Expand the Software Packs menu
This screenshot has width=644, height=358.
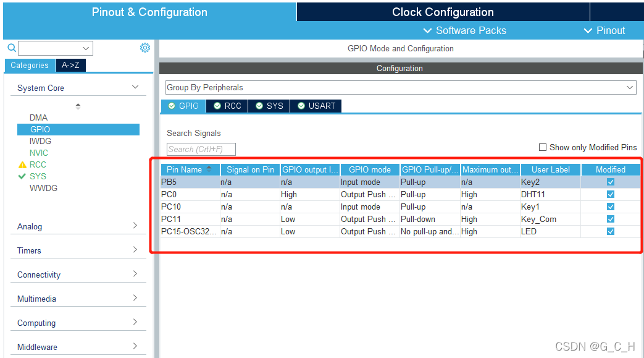(464, 30)
